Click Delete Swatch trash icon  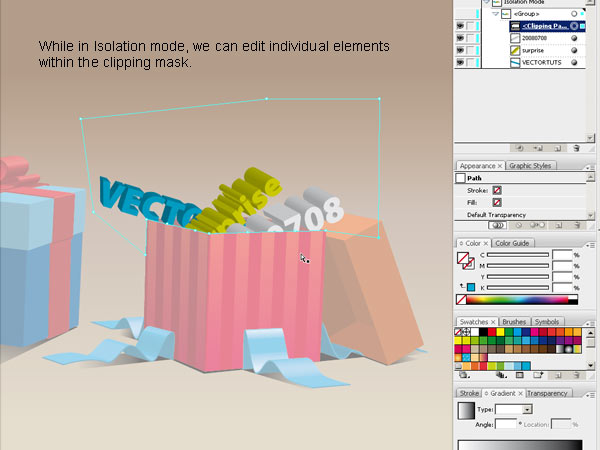point(576,375)
